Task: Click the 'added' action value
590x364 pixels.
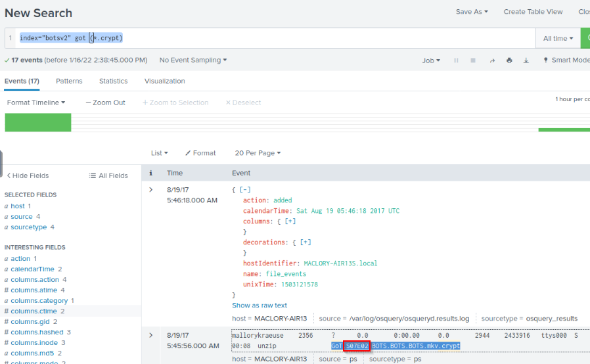Action: pyautogui.click(x=283, y=200)
